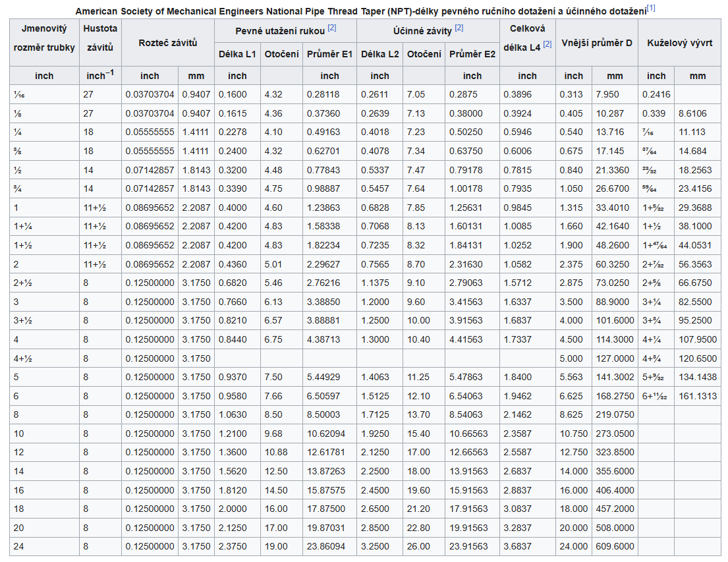Screen dimensions: 728x562
Task: Select the cell with value 8.50003
Action: (329, 415)
